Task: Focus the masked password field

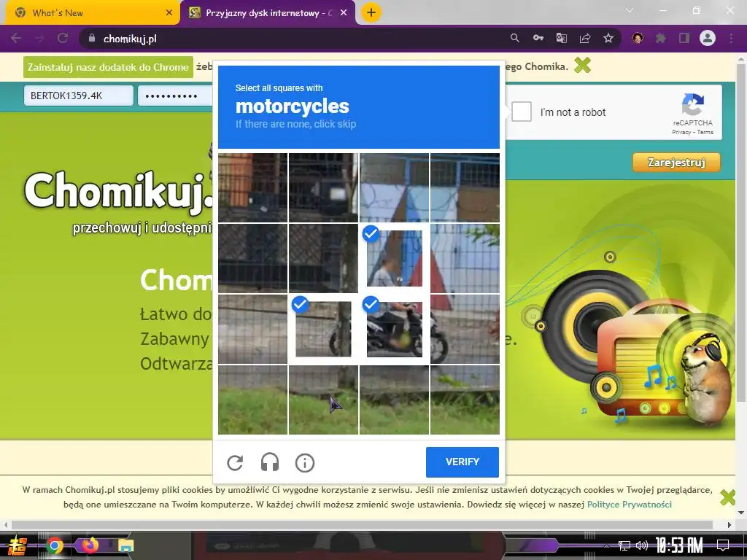Action: [175, 96]
